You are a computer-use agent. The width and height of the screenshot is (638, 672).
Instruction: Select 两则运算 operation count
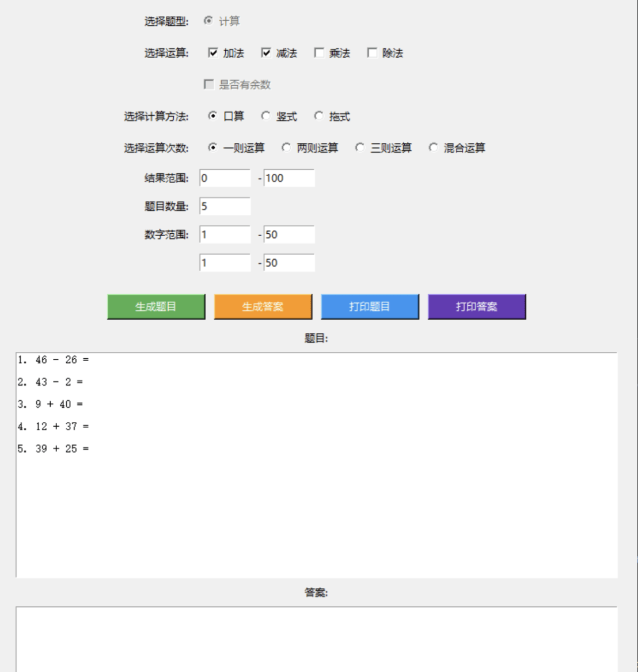(287, 148)
